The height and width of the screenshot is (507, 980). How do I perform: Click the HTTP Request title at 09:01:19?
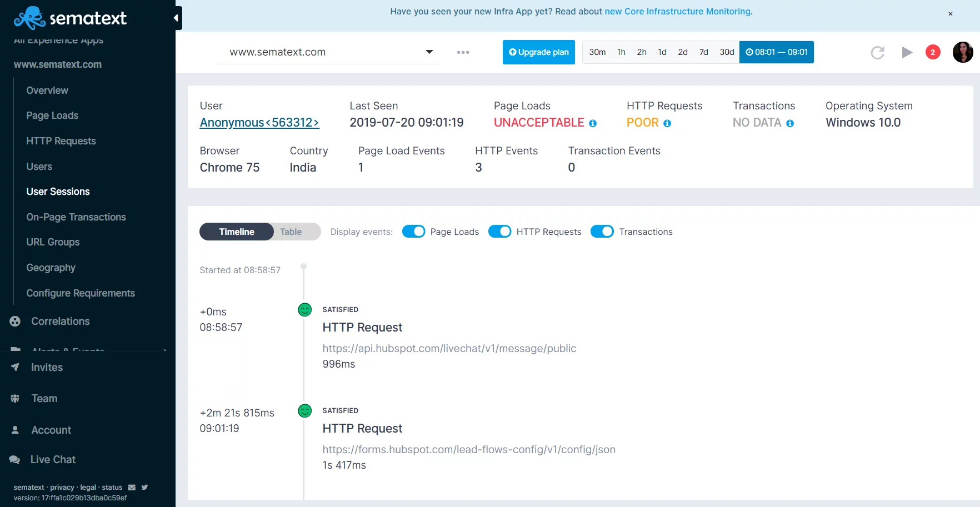tap(362, 429)
